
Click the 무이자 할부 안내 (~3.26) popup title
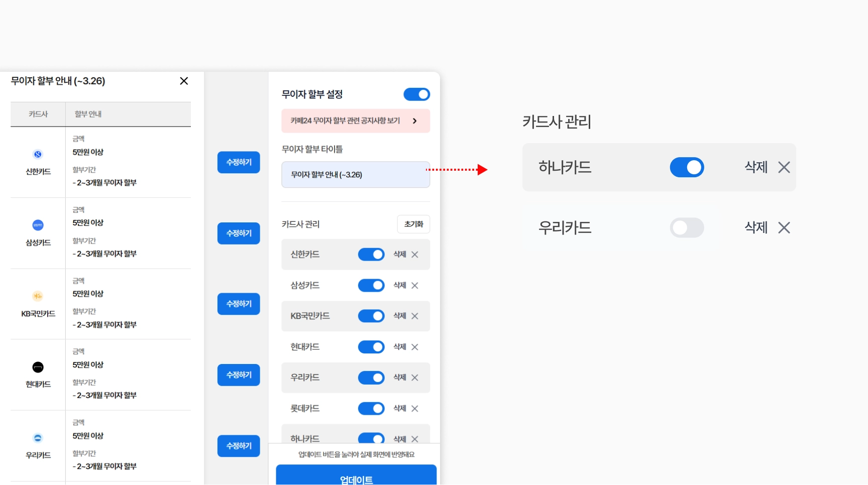tap(58, 81)
